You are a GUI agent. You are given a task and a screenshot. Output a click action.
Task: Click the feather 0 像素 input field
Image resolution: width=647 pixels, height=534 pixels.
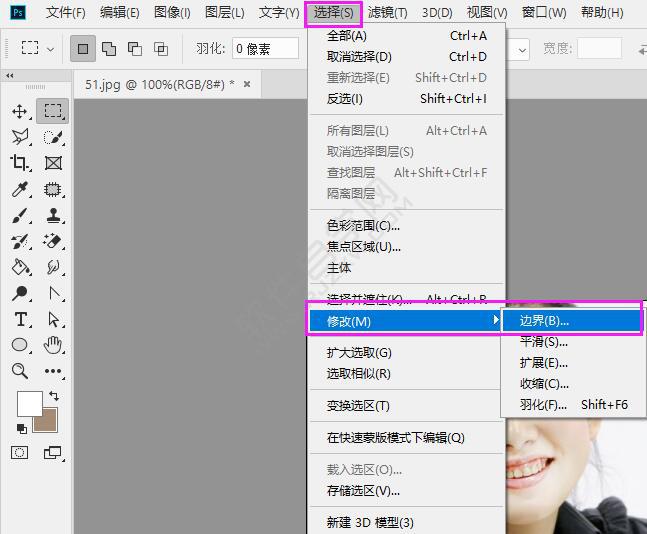[265, 49]
